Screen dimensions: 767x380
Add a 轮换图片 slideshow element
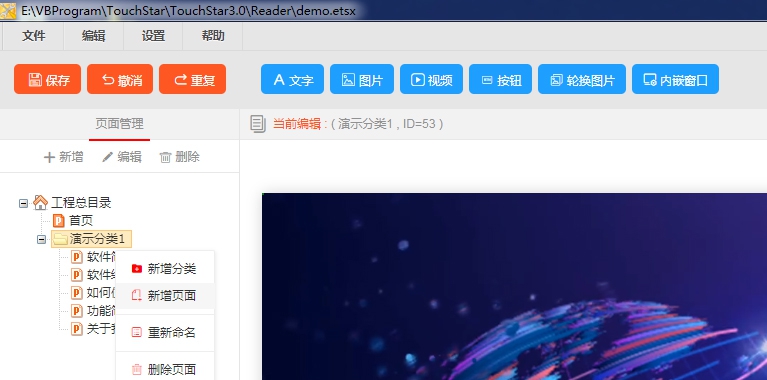(x=582, y=79)
